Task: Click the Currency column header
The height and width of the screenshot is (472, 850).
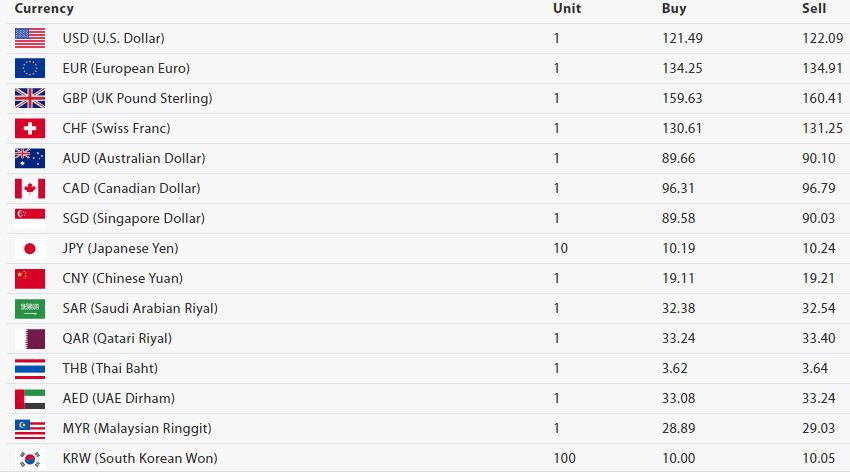Action: (44, 9)
